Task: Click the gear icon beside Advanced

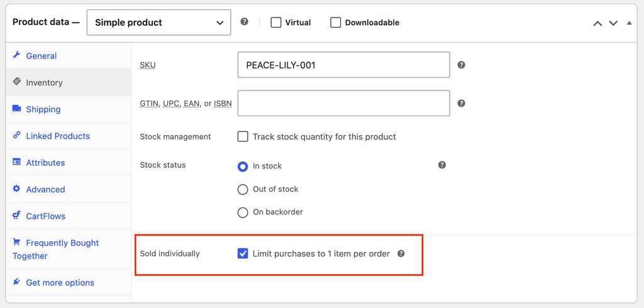Action: pyautogui.click(x=16, y=189)
